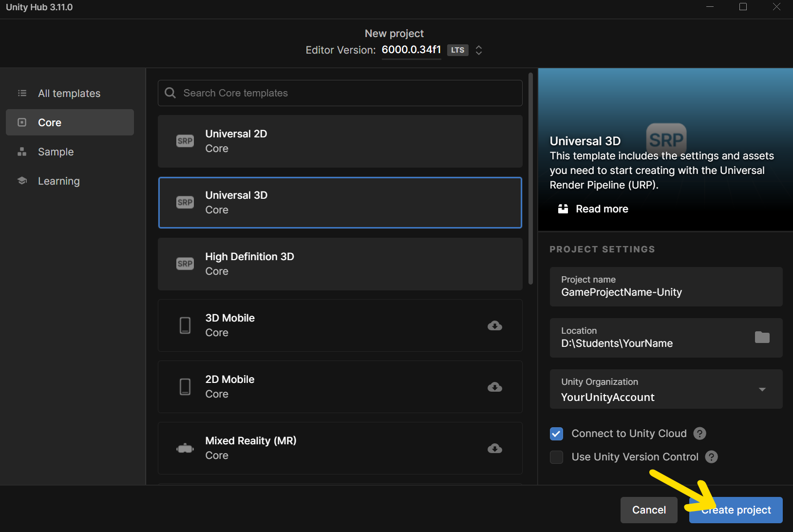Select the Learning category
This screenshot has height=532, width=793.
[70, 181]
